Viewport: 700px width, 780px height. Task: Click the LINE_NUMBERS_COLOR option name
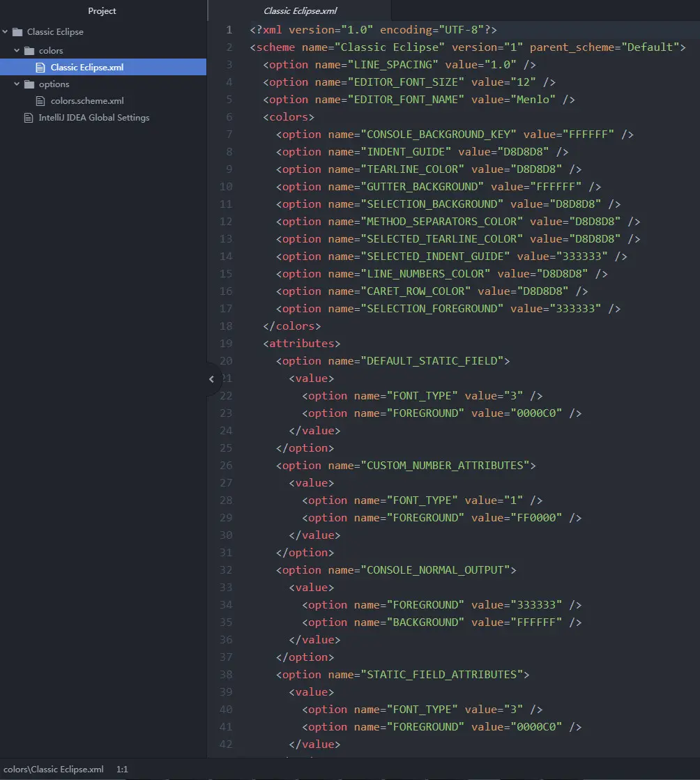tap(425, 274)
